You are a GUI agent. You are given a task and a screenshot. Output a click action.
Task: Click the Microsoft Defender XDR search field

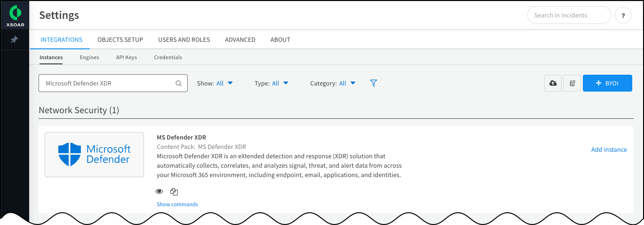point(113,83)
